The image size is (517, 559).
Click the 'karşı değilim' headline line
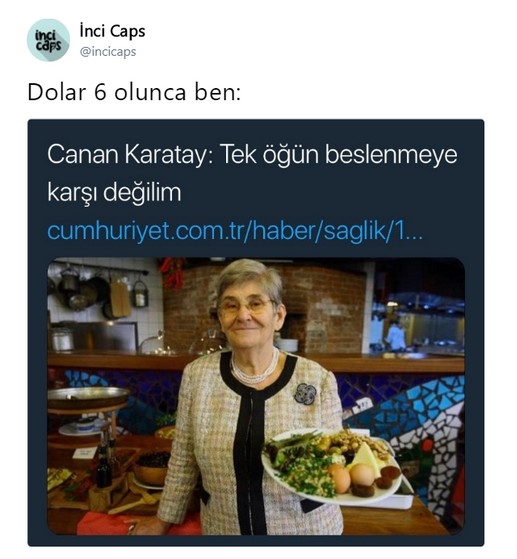pyautogui.click(x=114, y=193)
